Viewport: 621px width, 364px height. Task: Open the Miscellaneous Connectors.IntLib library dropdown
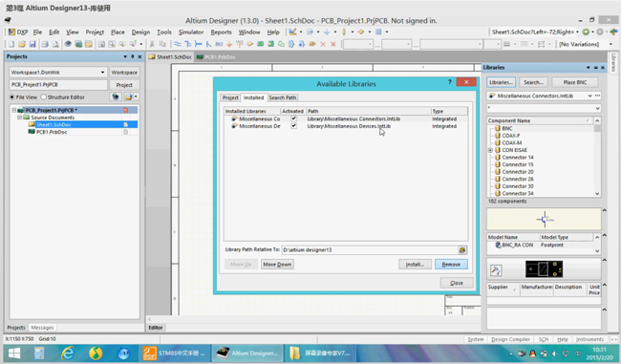[x=589, y=96]
